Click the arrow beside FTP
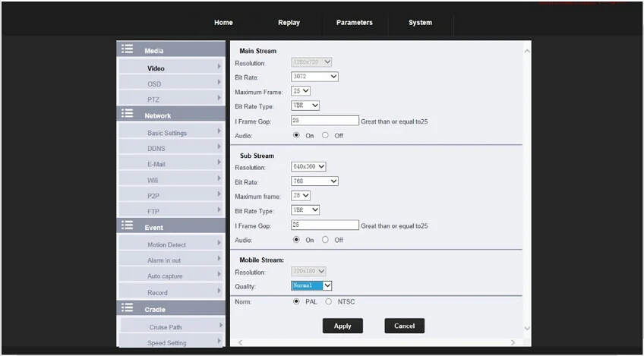This screenshot has width=644, height=356. point(219,210)
